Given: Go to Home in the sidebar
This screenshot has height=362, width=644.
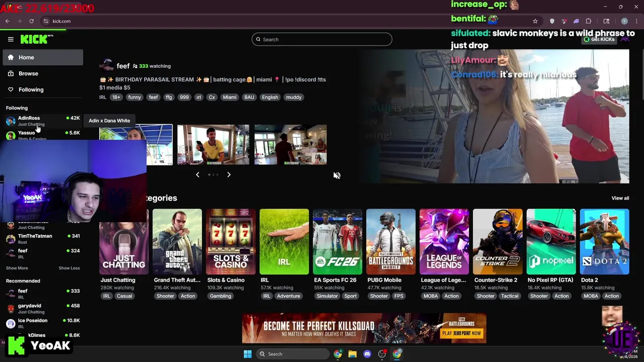Looking at the screenshot, I should click(x=43, y=57).
